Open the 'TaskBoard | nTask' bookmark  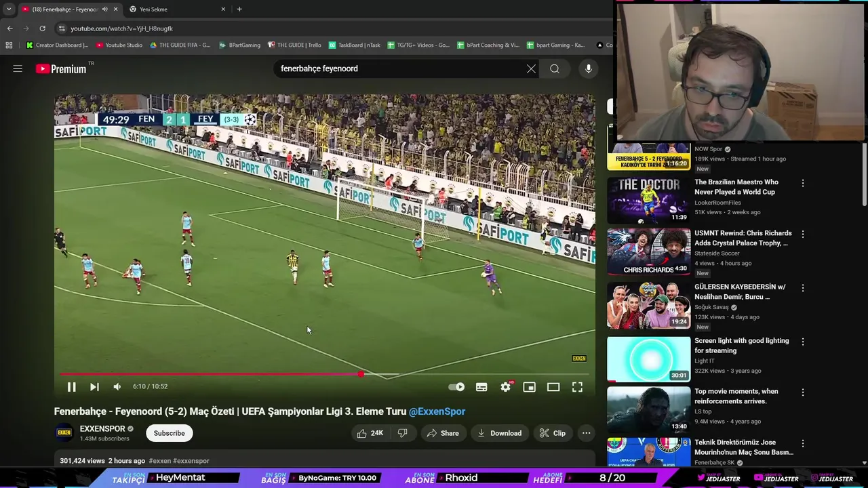click(354, 45)
